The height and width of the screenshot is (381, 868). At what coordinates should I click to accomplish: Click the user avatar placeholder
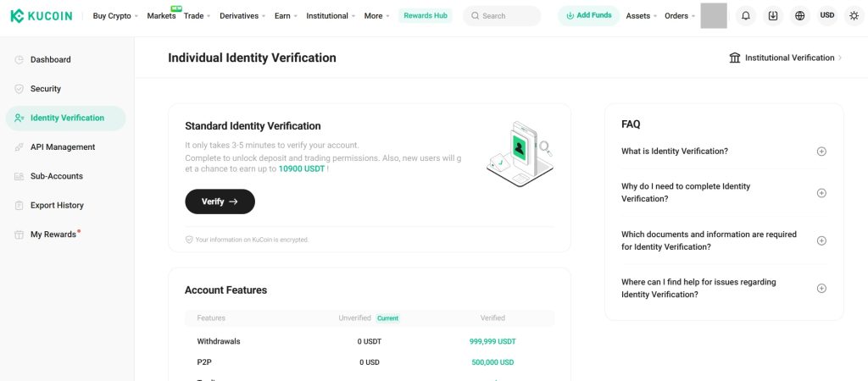coord(714,15)
